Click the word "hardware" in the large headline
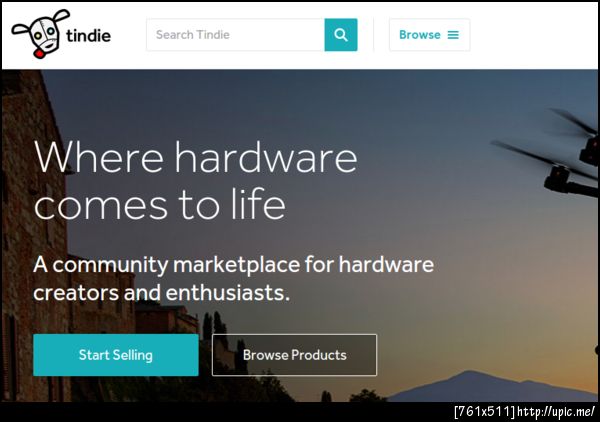 (x=266, y=158)
